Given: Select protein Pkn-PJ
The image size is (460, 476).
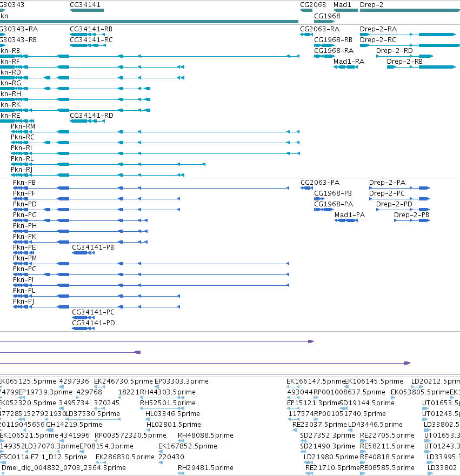Looking at the screenshot, I should (24, 301).
